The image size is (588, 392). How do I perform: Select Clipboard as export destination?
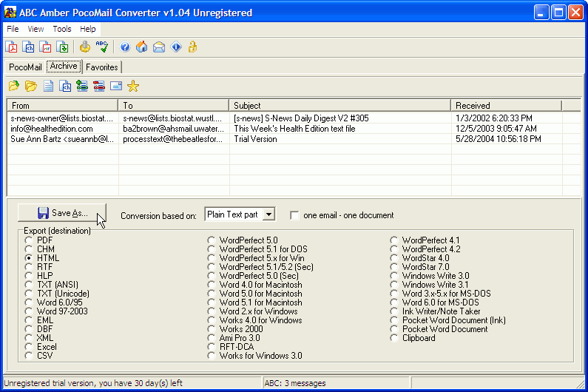pos(393,338)
